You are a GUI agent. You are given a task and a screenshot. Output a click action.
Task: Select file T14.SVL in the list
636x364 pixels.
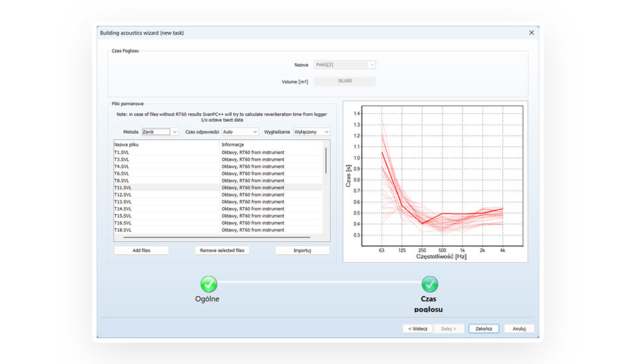point(218,208)
